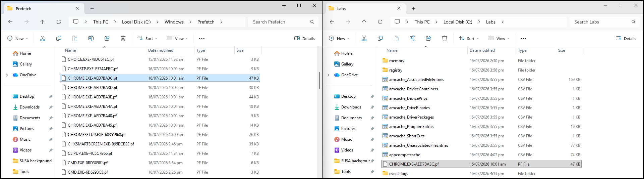
Task: Close the Labs tab
Action: [x=399, y=8]
